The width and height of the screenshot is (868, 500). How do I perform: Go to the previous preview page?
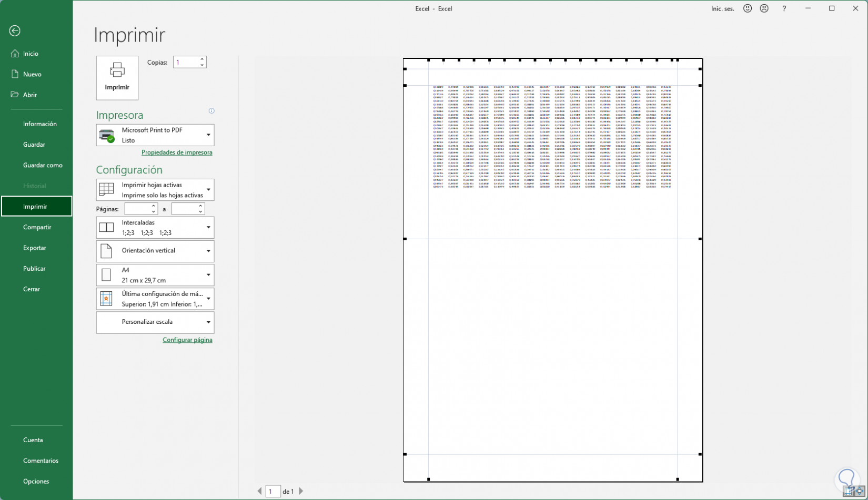point(259,491)
